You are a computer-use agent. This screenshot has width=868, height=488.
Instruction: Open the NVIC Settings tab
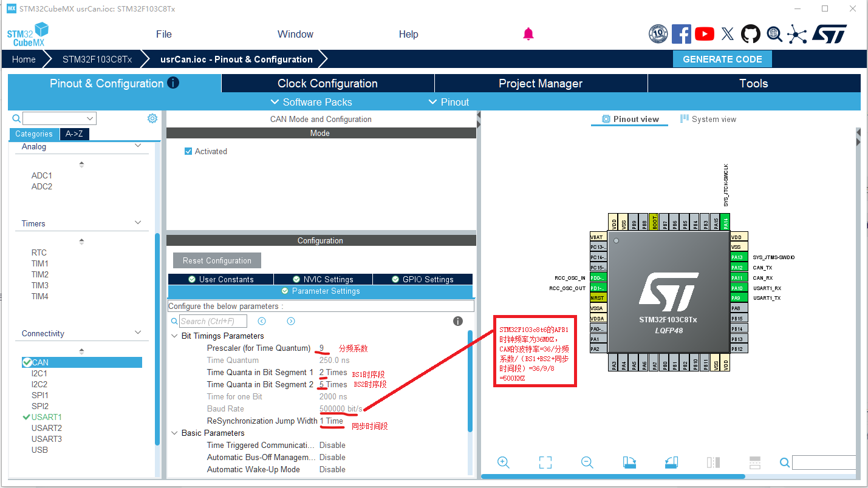(323, 279)
